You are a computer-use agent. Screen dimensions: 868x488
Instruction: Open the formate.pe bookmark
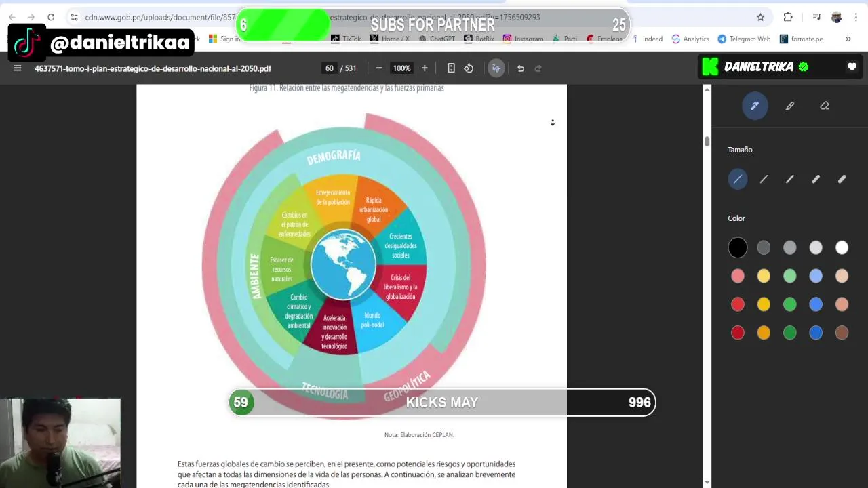point(802,39)
